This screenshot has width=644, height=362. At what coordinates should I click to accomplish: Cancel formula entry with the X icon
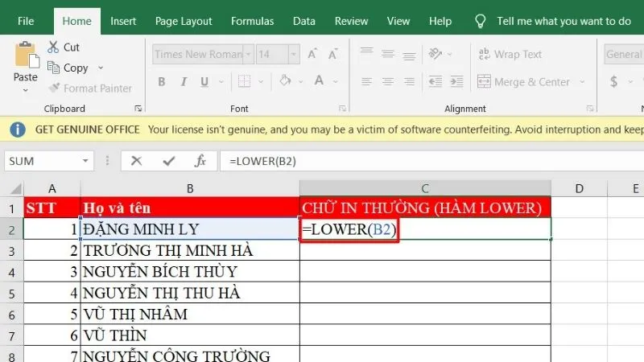coord(136,161)
